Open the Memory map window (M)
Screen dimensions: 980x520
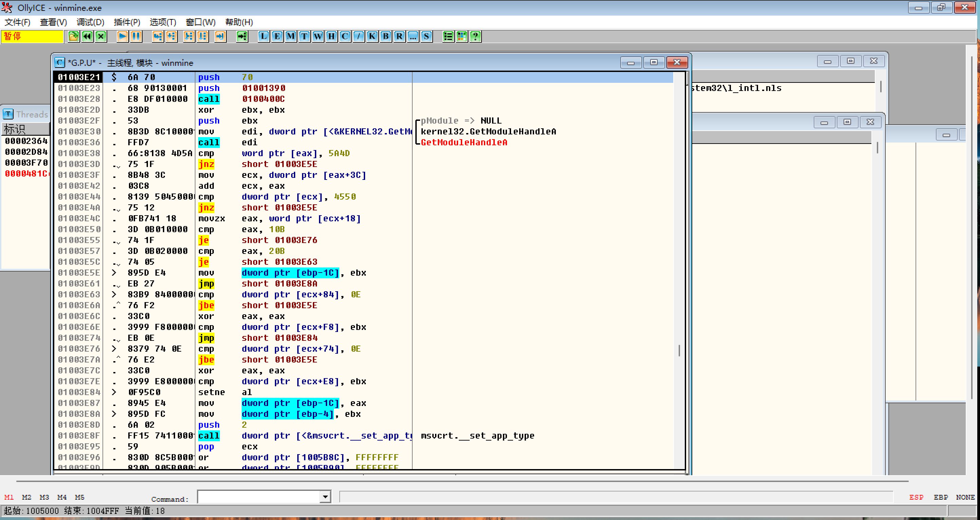pos(291,37)
